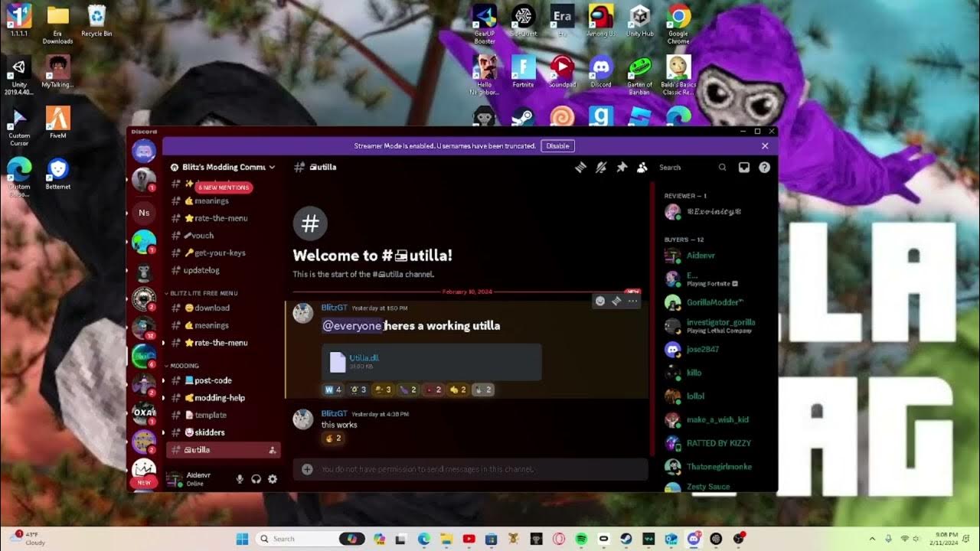The width and height of the screenshot is (980, 551).
Task: Toggle the member list icon
Action: [642, 167]
